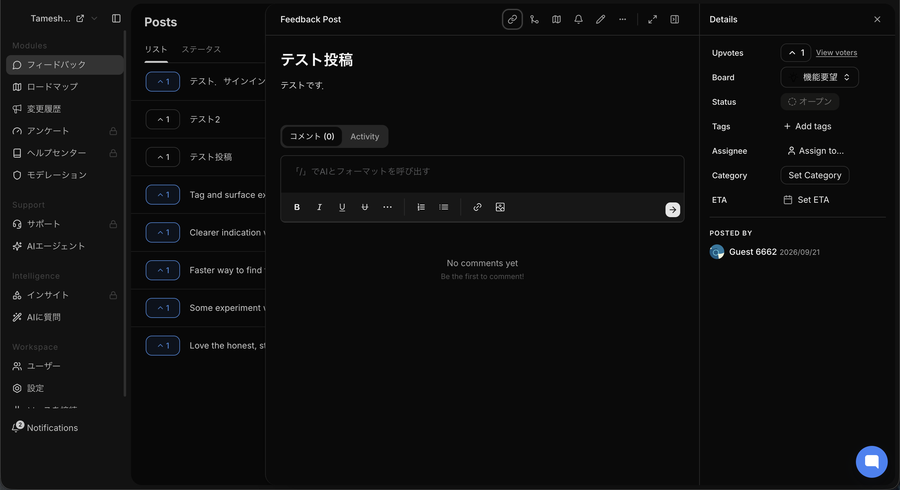Insert an image in comment
Viewport: 900px width, 490px height.
[500, 207]
